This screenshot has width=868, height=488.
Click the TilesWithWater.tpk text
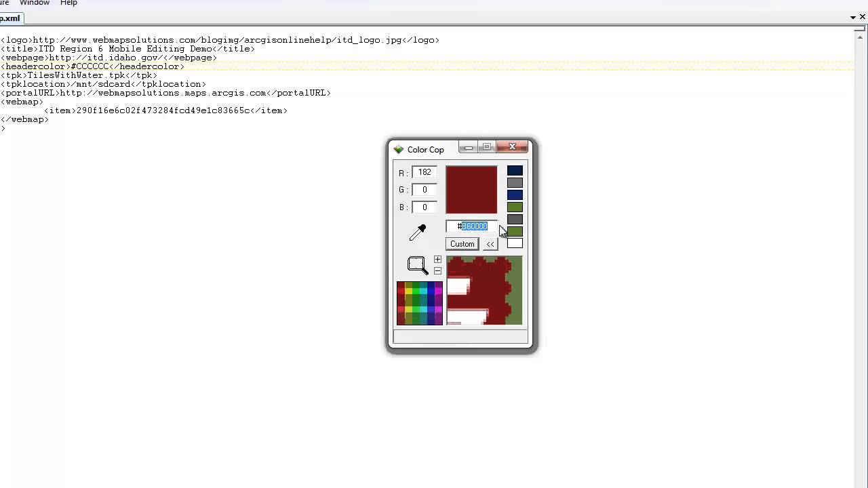(x=77, y=75)
